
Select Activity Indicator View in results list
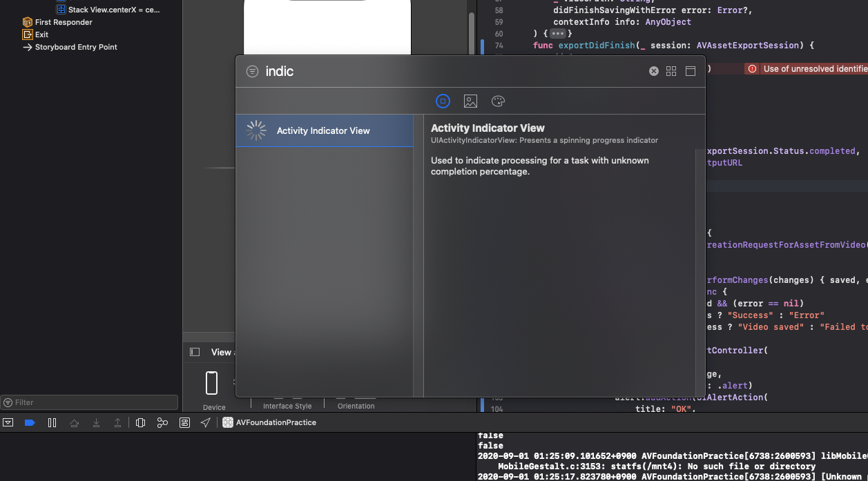click(x=325, y=130)
